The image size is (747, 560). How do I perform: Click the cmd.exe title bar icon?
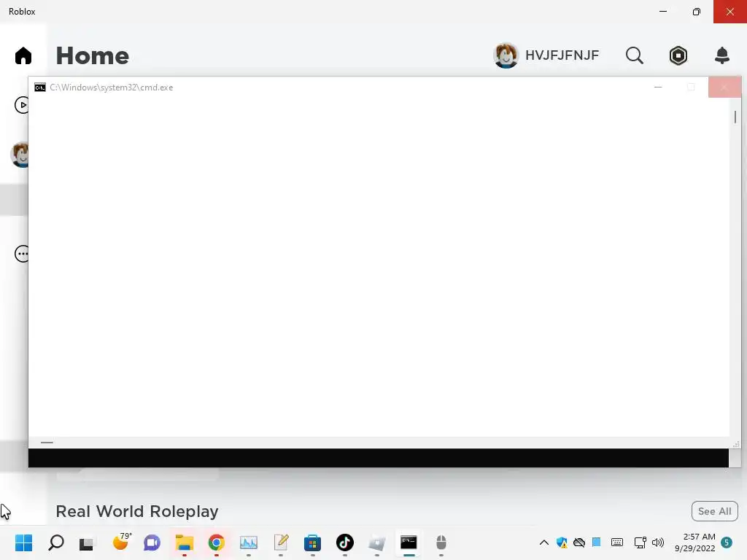click(x=40, y=87)
